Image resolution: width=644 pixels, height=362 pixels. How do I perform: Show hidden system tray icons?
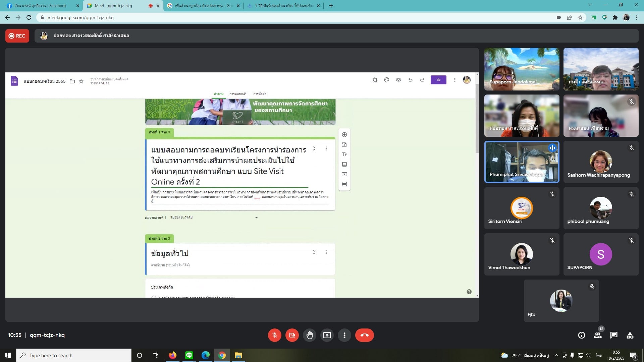[x=556, y=355]
